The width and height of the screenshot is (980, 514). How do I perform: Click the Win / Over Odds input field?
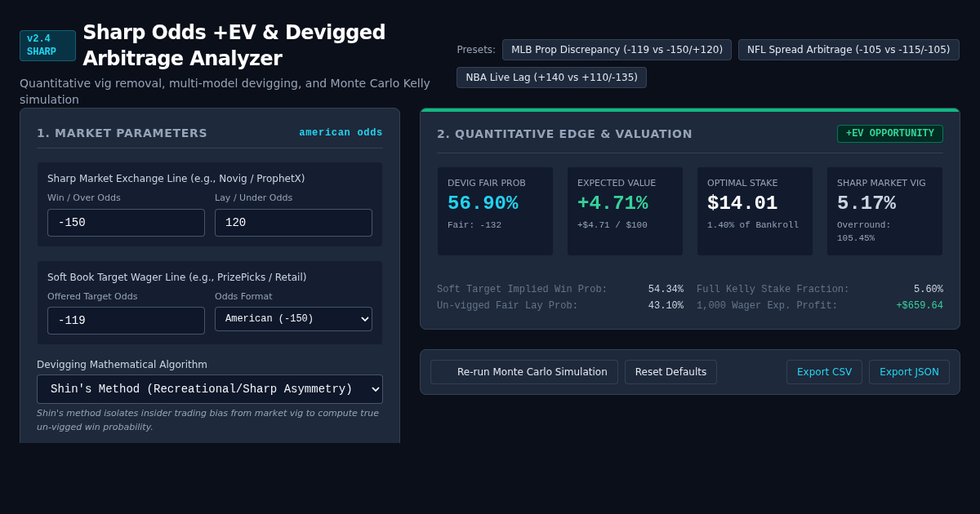tap(126, 223)
